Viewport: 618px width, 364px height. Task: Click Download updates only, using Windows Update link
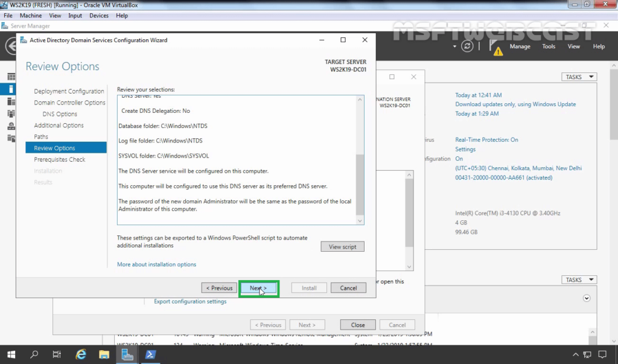[515, 104]
